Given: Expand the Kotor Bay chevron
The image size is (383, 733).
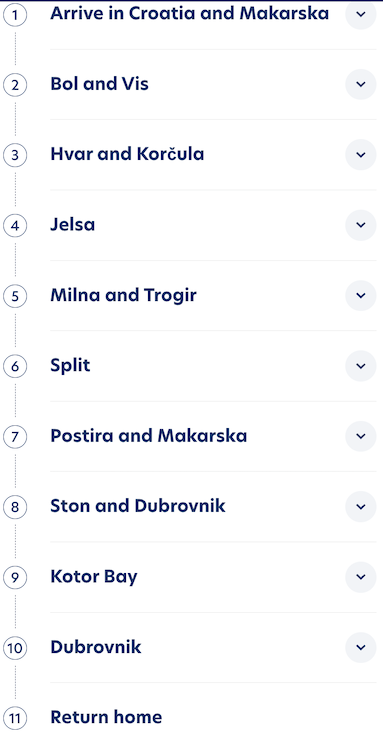Looking at the screenshot, I should point(361,577).
